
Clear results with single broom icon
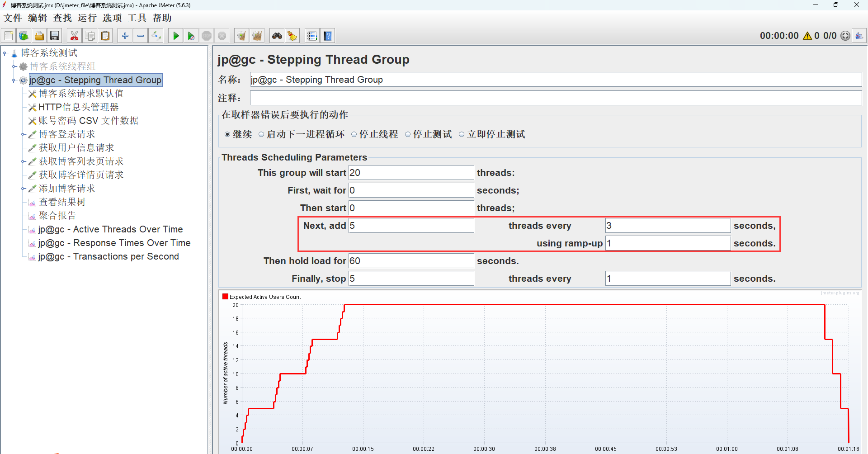[x=242, y=36]
